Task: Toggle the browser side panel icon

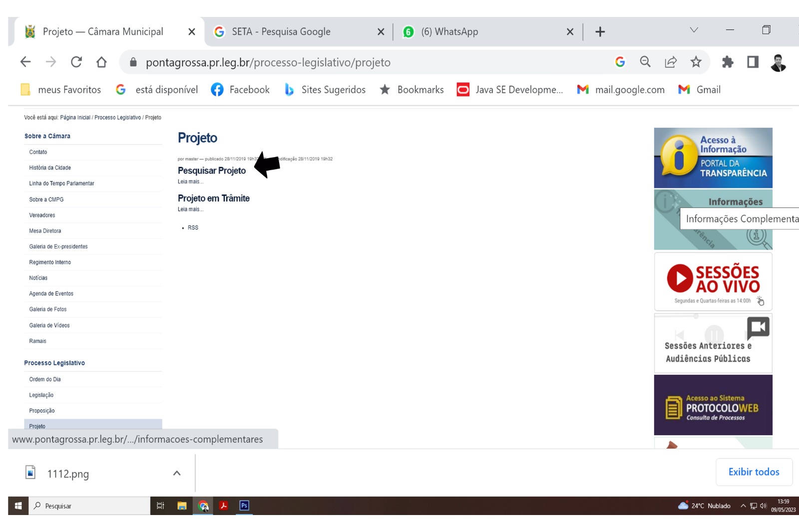Action: pyautogui.click(x=753, y=62)
